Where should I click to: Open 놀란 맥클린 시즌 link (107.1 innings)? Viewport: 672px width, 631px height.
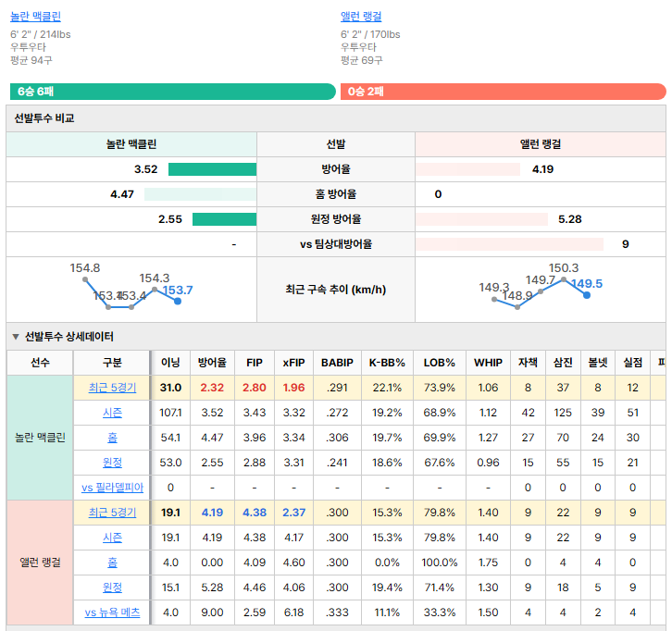(112, 413)
